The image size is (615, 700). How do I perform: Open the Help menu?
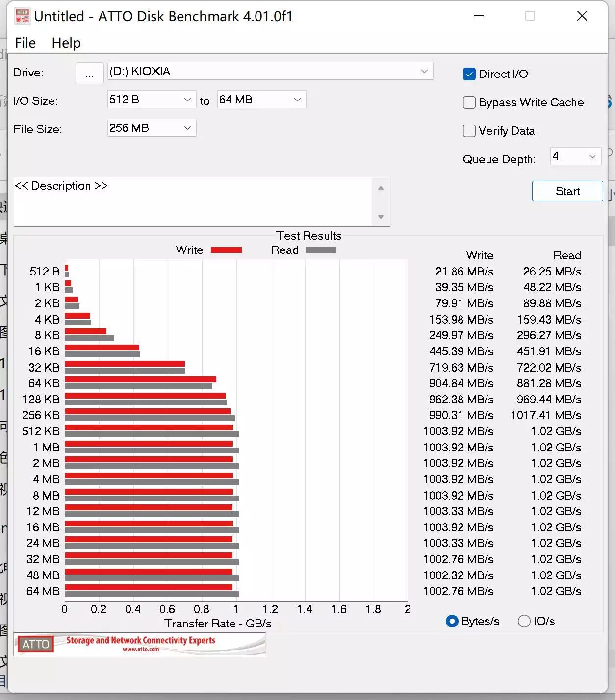coord(66,43)
